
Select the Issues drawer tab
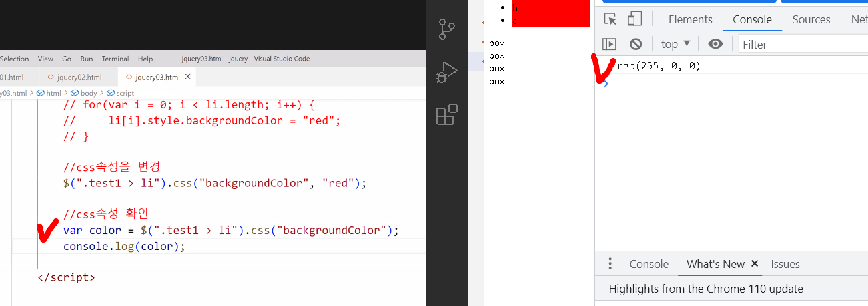pos(785,264)
